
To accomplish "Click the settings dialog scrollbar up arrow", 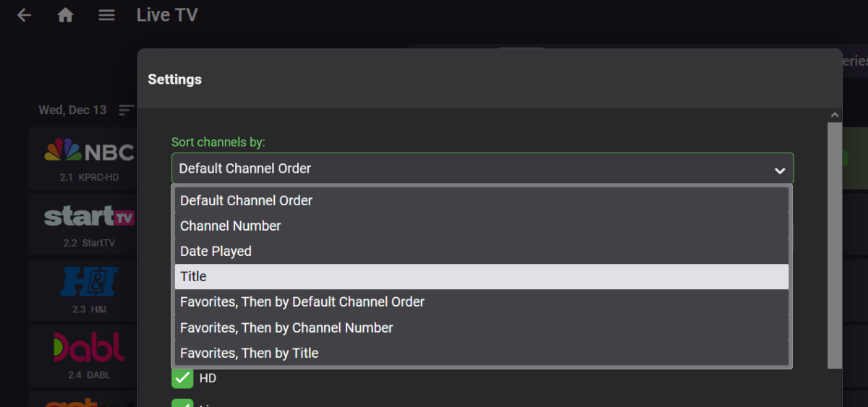I will click(835, 116).
